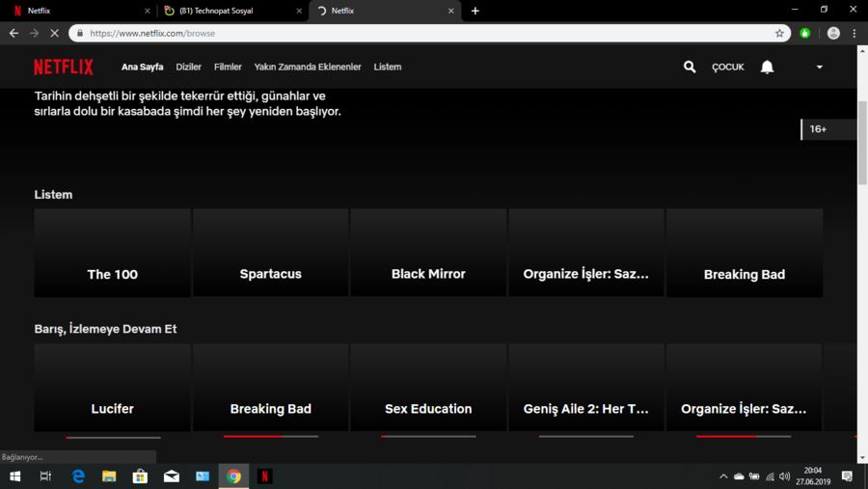The width and height of the screenshot is (868, 489).
Task: Close the Technopat Sosyal tab
Action: (x=299, y=11)
